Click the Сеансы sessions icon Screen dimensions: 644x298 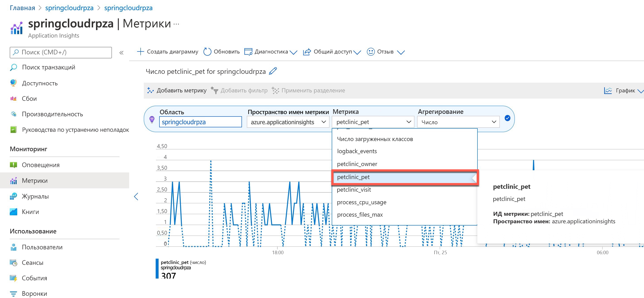[x=13, y=262]
